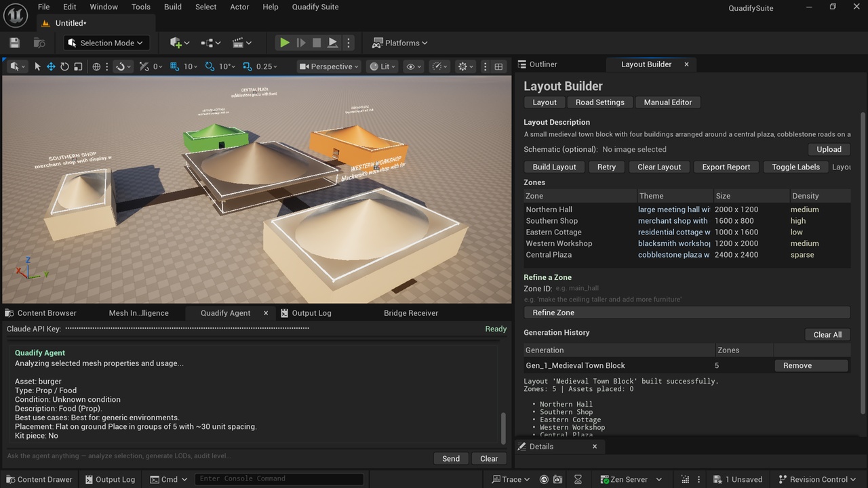This screenshot has height=488, width=868.
Task: Open the viewport settings gear dropdown
Action: point(467,66)
